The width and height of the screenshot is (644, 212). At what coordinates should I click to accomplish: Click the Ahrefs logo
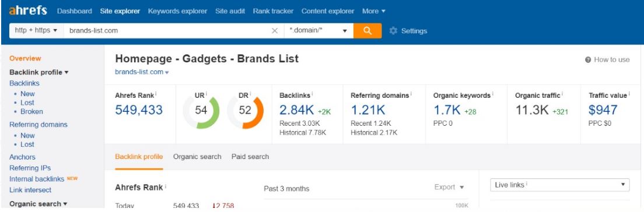coord(28,10)
